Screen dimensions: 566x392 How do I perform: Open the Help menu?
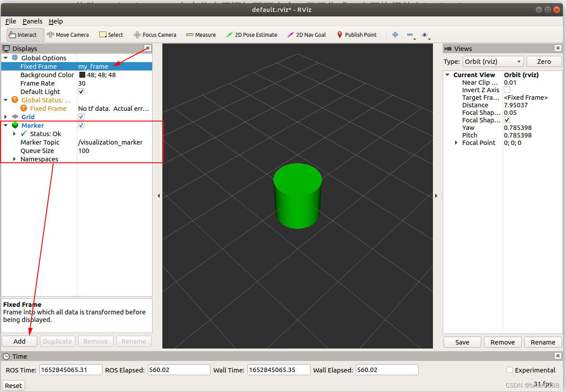pos(56,21)
